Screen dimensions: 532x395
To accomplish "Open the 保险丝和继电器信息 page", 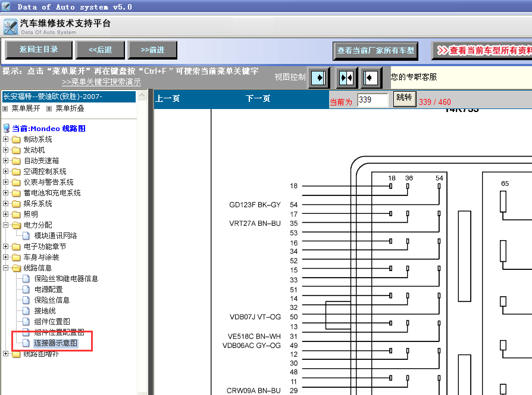I will (66, 279).
